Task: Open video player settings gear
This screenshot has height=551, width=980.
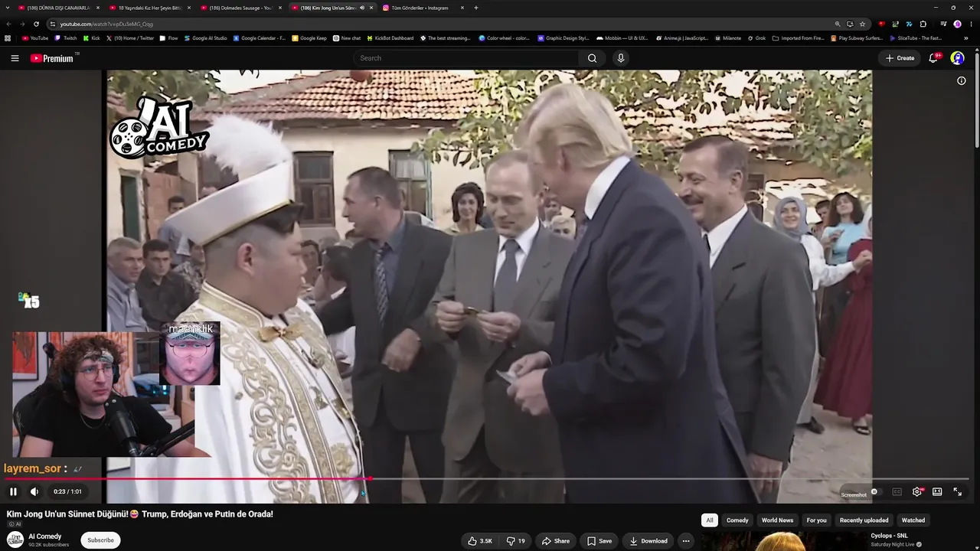Action: pyautogui.click(x=917, y=491)
